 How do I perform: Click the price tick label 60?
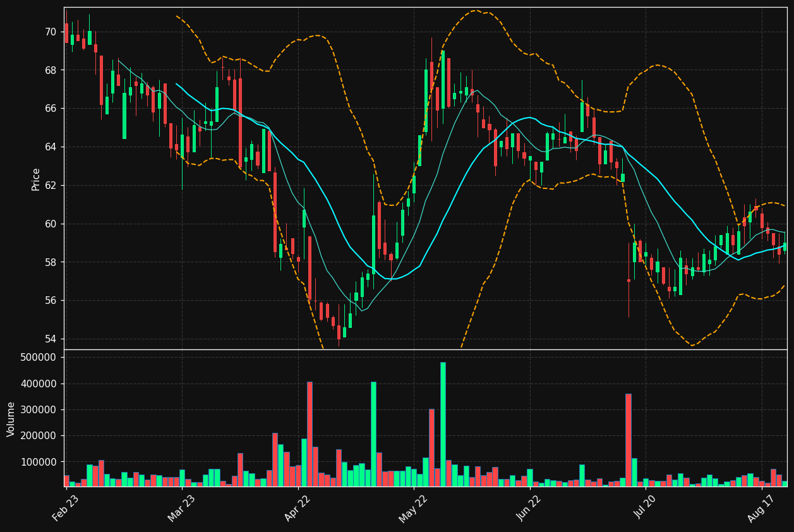pyautogui.click(x=51, y=224)
